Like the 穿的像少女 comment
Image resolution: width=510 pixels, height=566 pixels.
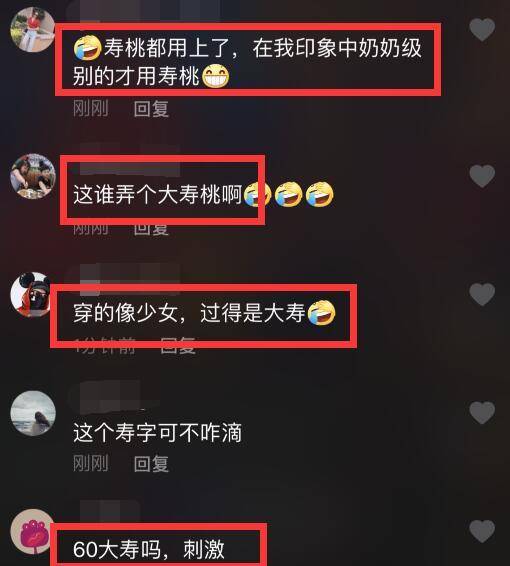[x=482, y=294]
